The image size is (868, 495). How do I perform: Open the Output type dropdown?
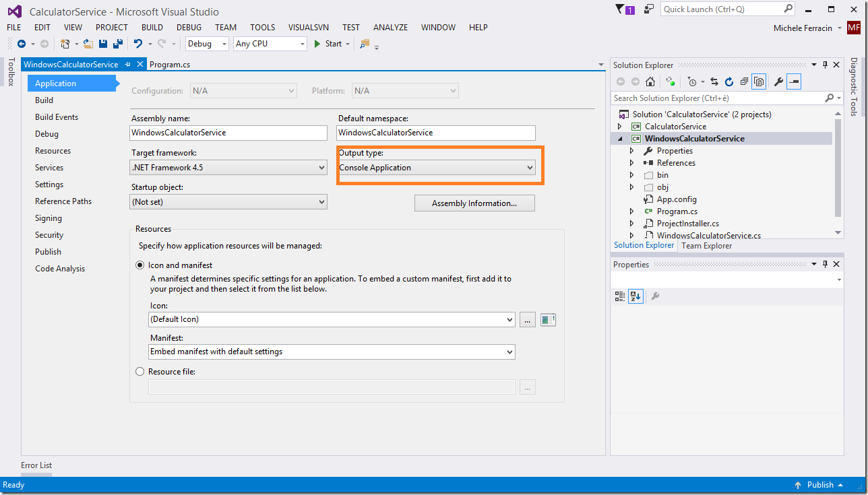[436, 168]
